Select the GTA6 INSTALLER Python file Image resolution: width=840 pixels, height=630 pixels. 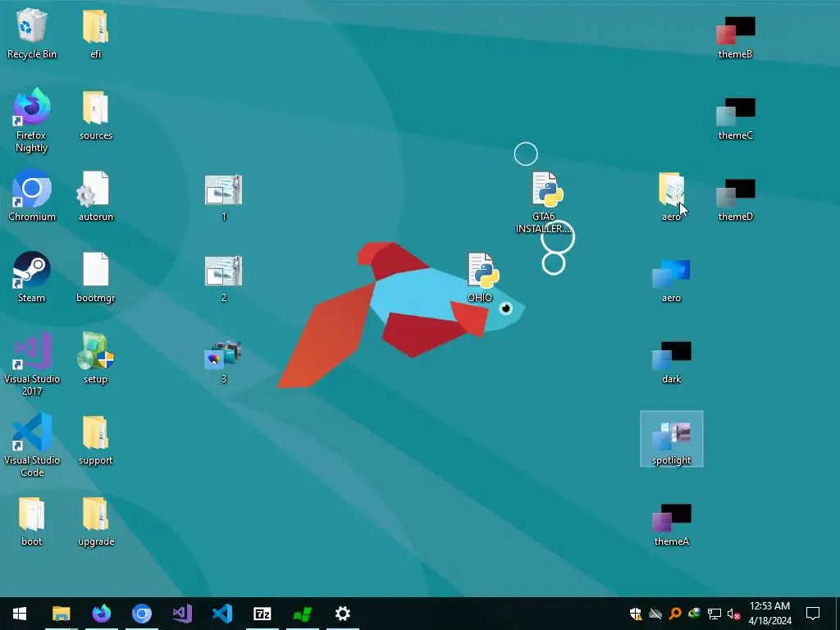[x=544, y=202]
